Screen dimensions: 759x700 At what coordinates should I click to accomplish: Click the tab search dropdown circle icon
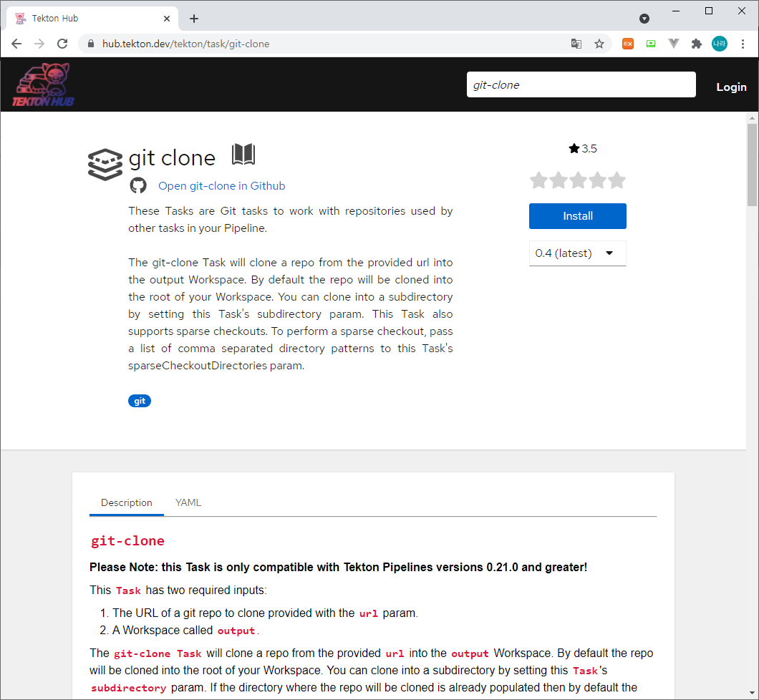click(644, 19)
